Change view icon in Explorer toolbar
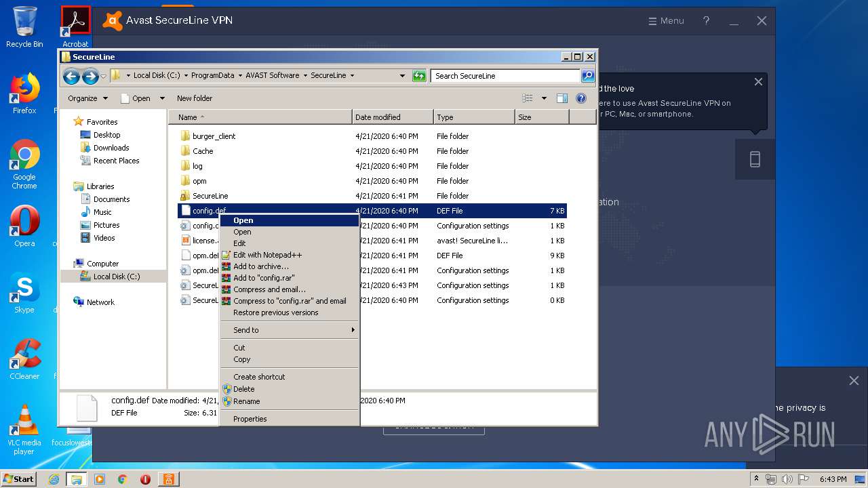Image resolution: width=868 pixels, height=488 pixels. [x=528, y=98]
